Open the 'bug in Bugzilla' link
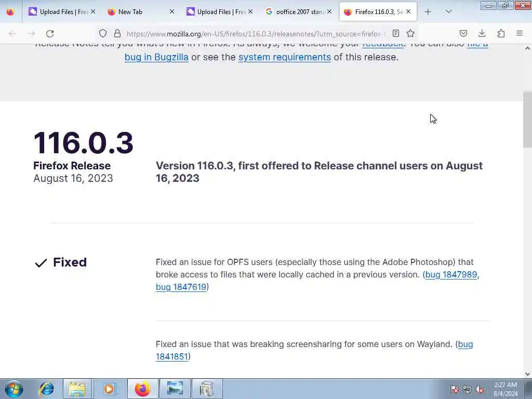 [x=156, y=57]
